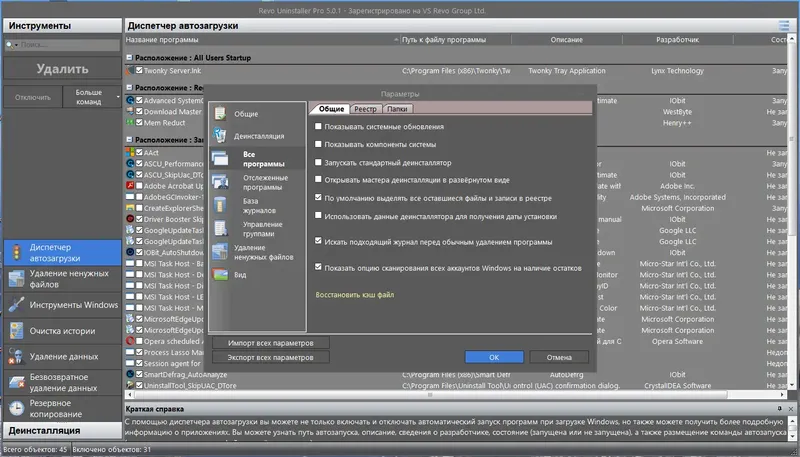Open Отслеженные программы category icon
The image size is (800, 457).
tap(220, 182)
